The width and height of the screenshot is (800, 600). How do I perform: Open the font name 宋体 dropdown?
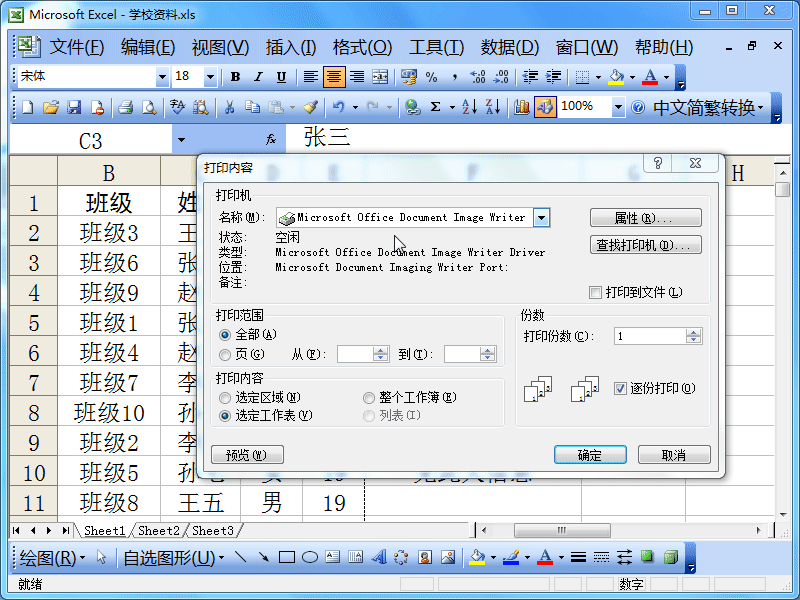click(162, 77)
